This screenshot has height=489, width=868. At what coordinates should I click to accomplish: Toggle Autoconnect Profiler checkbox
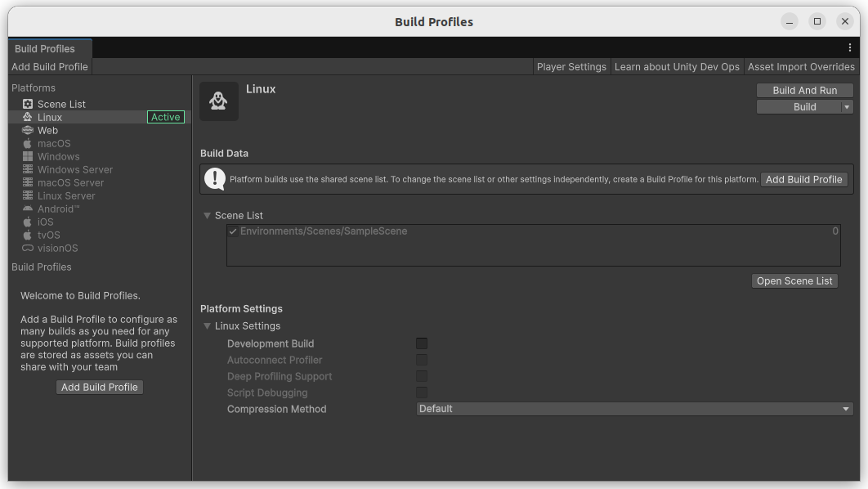422,360
